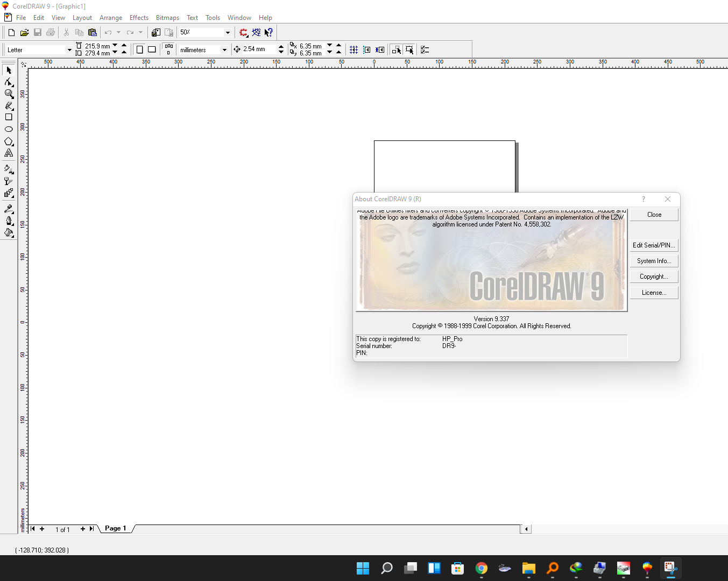Switch to the Page 1 tab
Screen dimensions: 728x581
point(116,528)
